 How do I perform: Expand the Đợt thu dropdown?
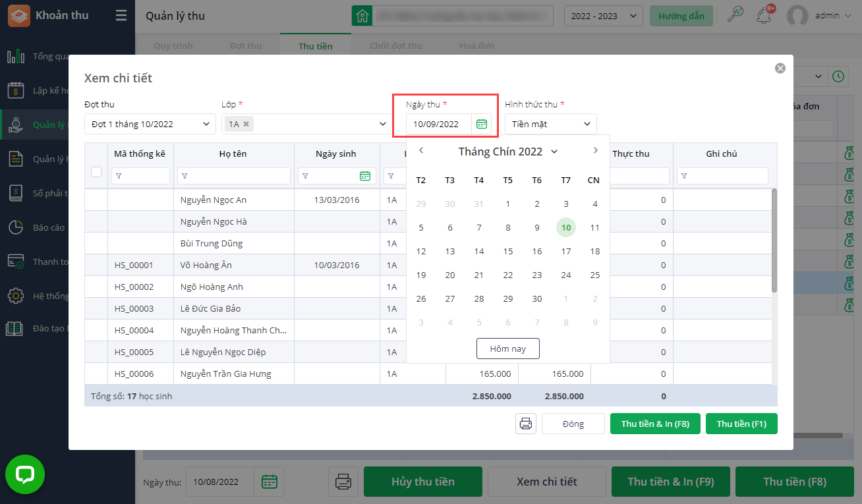point(150,124)
